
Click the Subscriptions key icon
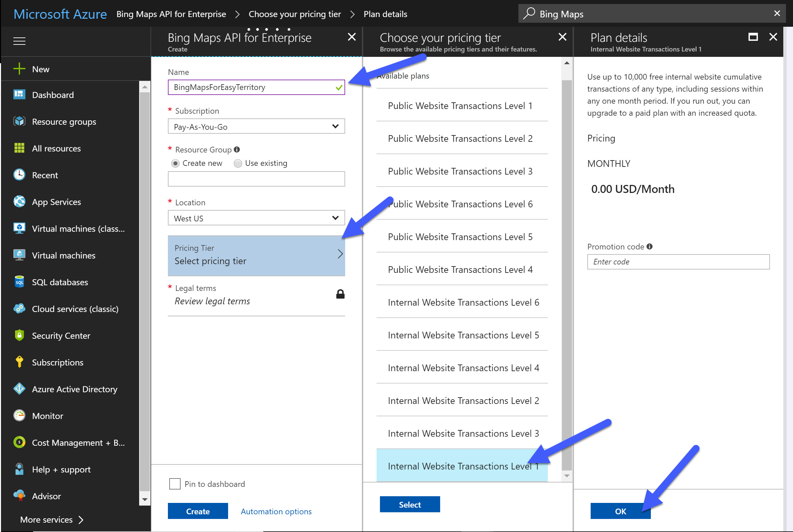point(19,362)
